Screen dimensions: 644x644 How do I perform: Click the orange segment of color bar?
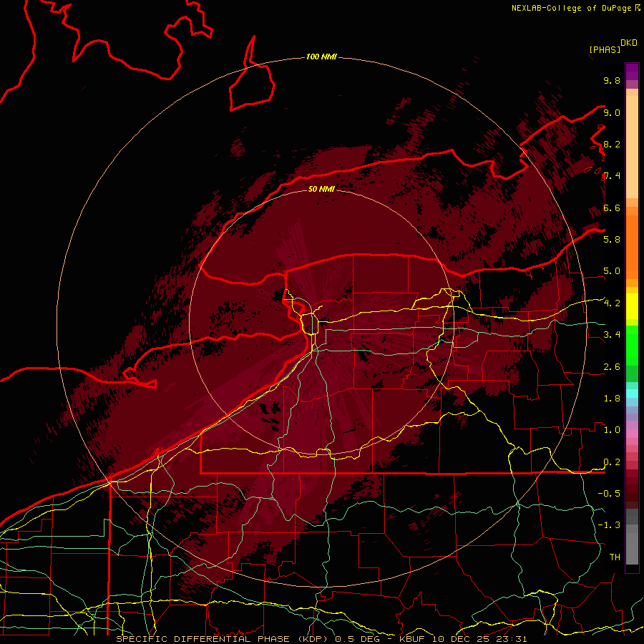click(x=632, y=248)
